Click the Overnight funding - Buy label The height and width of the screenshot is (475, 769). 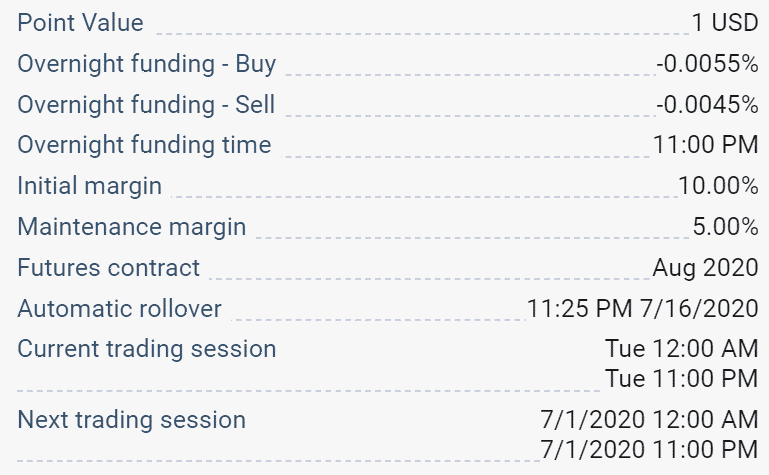147,65
